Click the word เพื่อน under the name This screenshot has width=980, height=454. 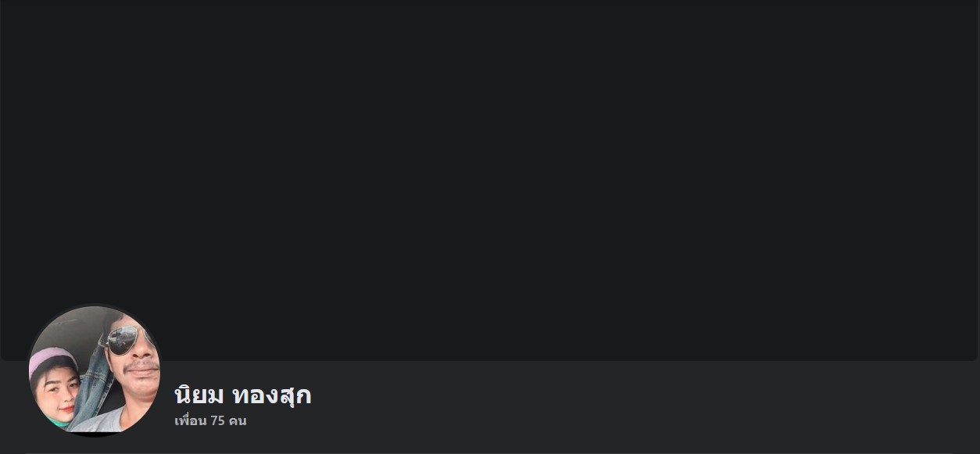click(x=191, y=420)
